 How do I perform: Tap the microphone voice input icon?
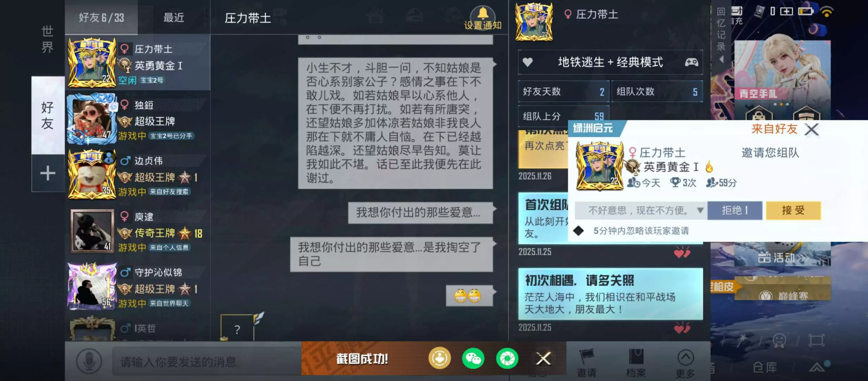(89, 361)
